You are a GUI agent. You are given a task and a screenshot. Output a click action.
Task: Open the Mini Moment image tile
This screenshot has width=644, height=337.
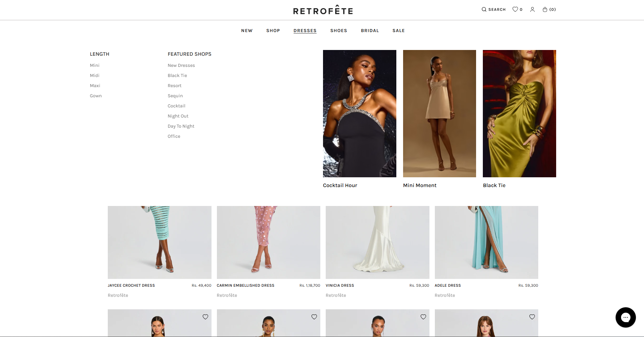[440, 113]
